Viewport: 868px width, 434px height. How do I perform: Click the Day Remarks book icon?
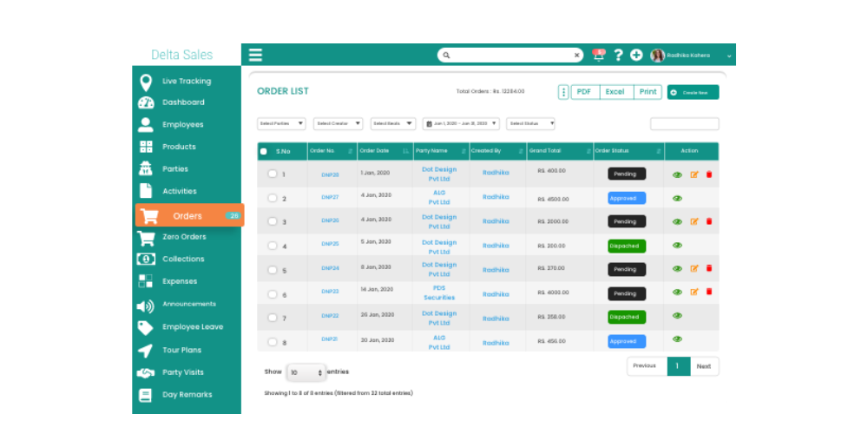(145, 395)
